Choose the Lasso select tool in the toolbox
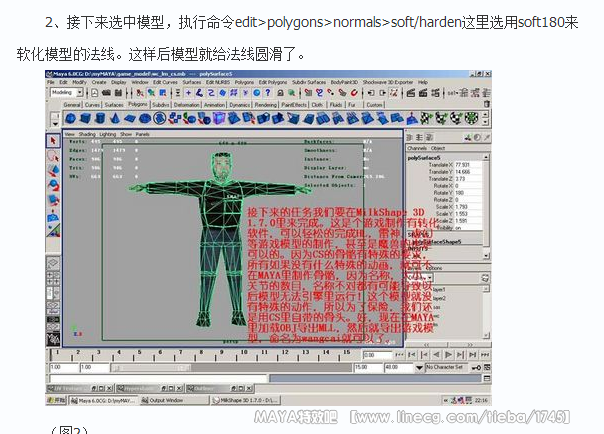 pos(53,156)
